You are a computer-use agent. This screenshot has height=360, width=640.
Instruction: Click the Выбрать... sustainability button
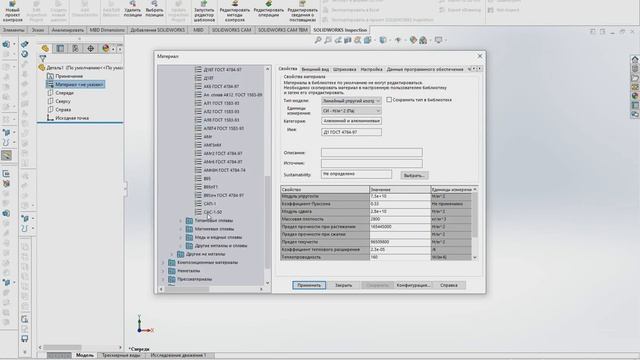tap(414, 176)
